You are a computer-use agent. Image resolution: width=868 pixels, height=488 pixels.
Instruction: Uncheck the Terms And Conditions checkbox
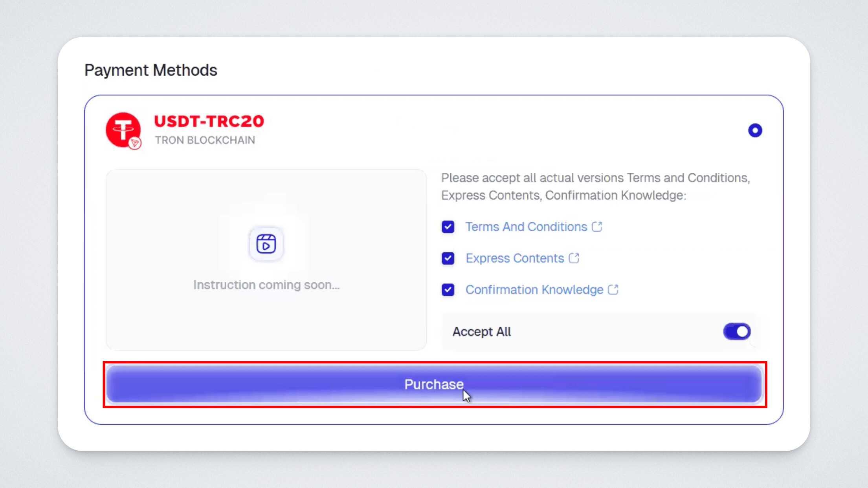coord(448,227)
